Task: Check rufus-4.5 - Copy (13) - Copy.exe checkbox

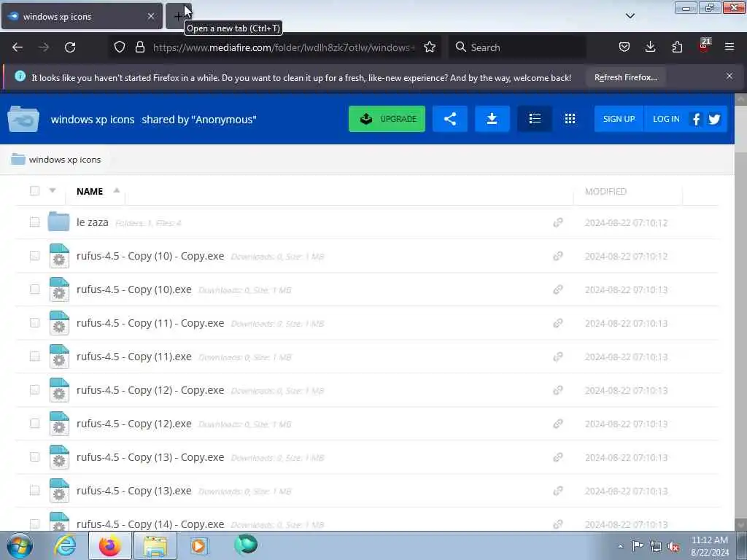Action: coord(34,456)
